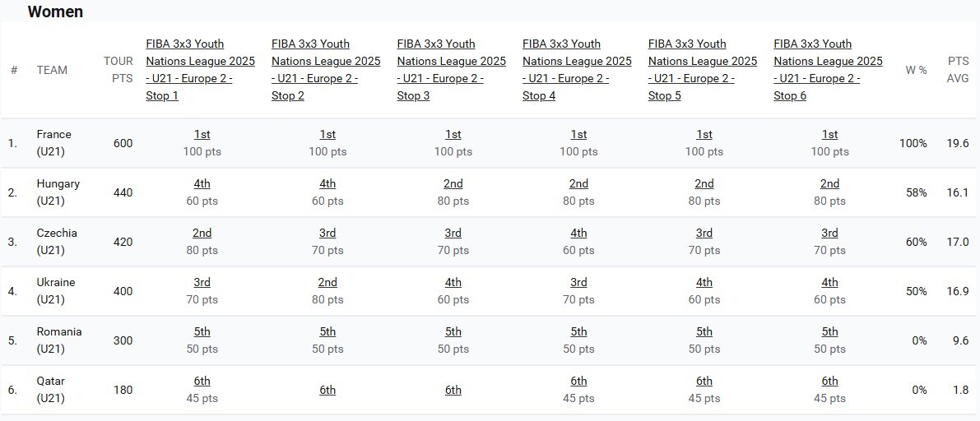Screen dimensions: 980x421
Task: Click the PTS AVG column header
Action: coord(958,70)
